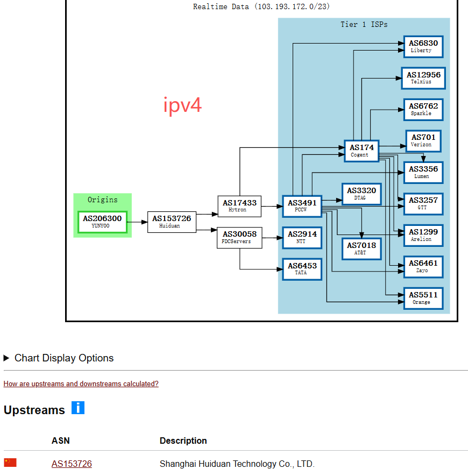The image size is (468, 476).
Task: Click the AS174 Cogent node
Action: tap(361, 151)
